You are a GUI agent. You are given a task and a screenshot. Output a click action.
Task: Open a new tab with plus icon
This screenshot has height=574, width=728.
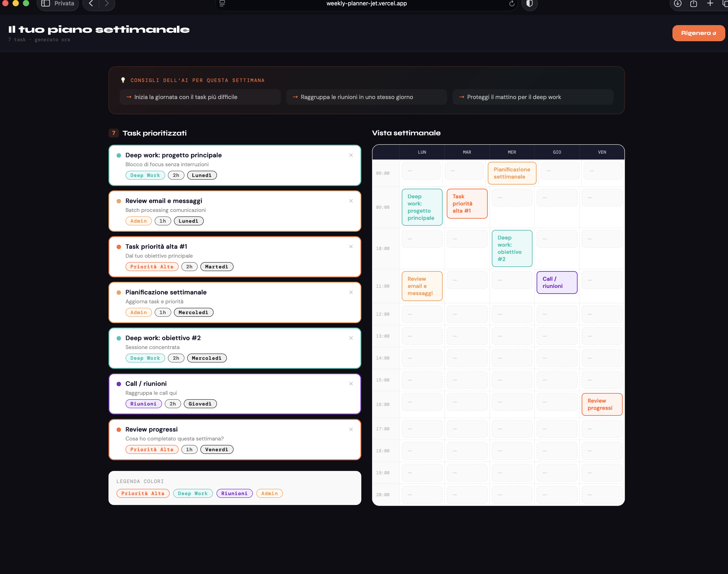(710, 3)
